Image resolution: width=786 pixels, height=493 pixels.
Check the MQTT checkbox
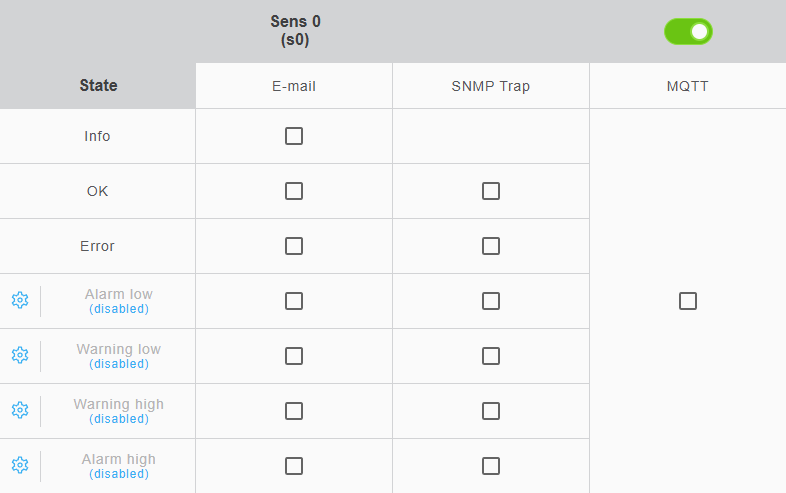pos(688,301)
